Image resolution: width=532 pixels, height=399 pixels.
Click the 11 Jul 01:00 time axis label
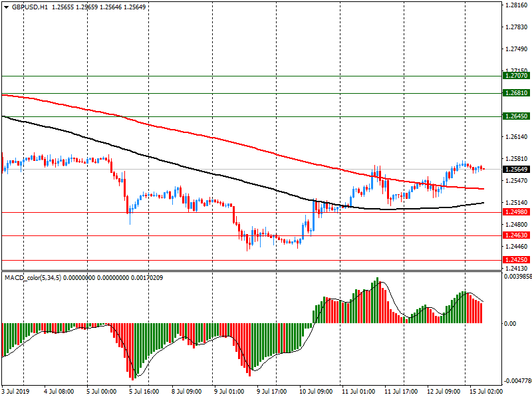click(358, 392)
